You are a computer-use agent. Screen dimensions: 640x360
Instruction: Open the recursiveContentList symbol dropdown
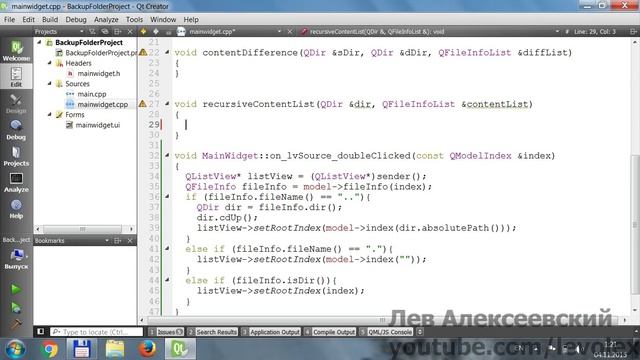point(557,31)
